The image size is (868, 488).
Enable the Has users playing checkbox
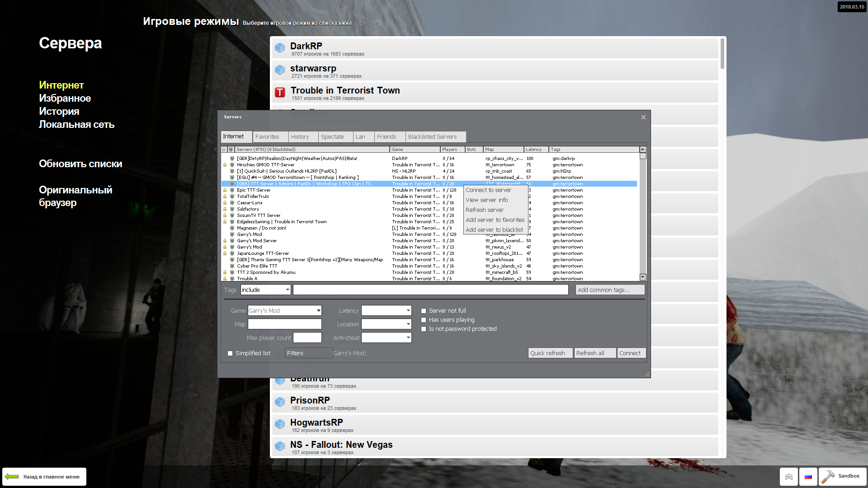[424, 320]
